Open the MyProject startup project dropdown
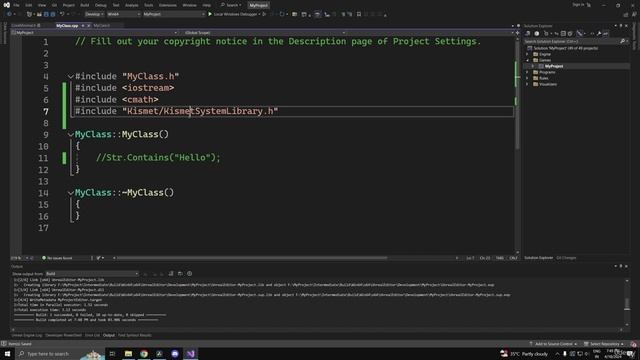Screen dimensions: 640x360 [x=173, y=14]
